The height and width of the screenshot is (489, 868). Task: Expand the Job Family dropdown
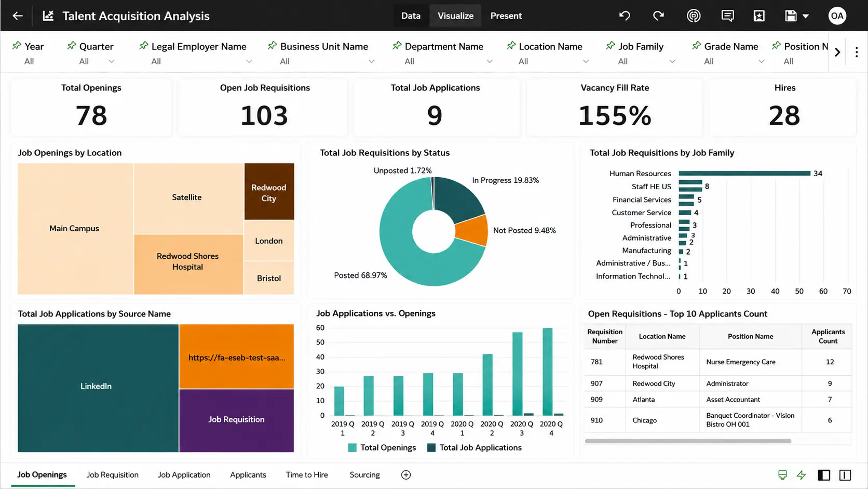[x=672, y=61]
